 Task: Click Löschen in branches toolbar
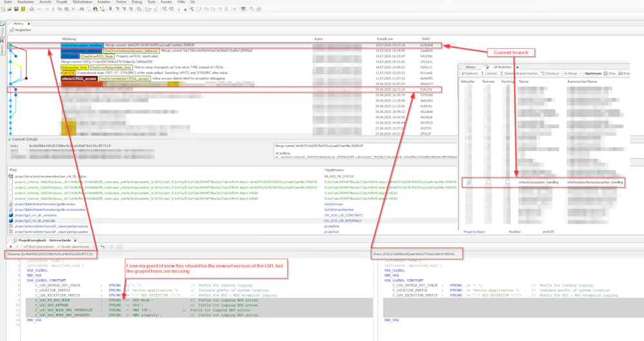click(x=489, y=73)
